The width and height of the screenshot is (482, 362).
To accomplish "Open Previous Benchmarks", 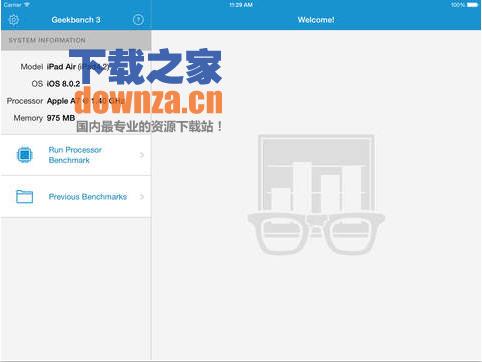I will pyautogui.click(x=76, y=197).
